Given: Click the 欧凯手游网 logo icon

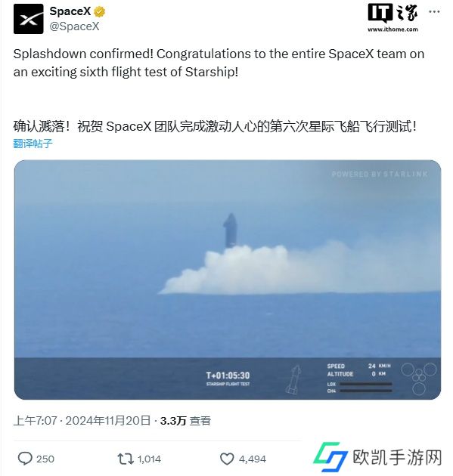Looking at the screenshot, I should [x=330, y=457].
